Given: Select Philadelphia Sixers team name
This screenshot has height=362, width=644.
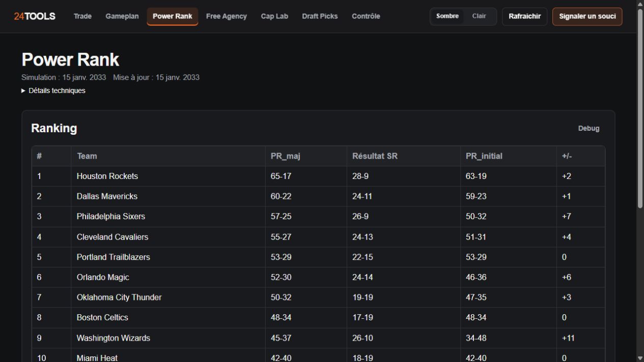Looking at the screenshot, I should coord(111,217).
